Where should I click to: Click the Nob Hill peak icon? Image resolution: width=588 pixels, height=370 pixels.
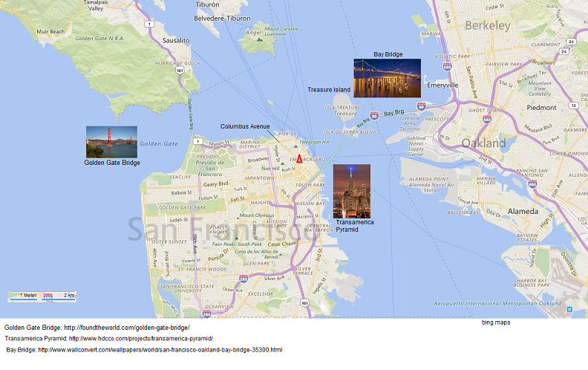pyautogui.click(x=282, y=163)
